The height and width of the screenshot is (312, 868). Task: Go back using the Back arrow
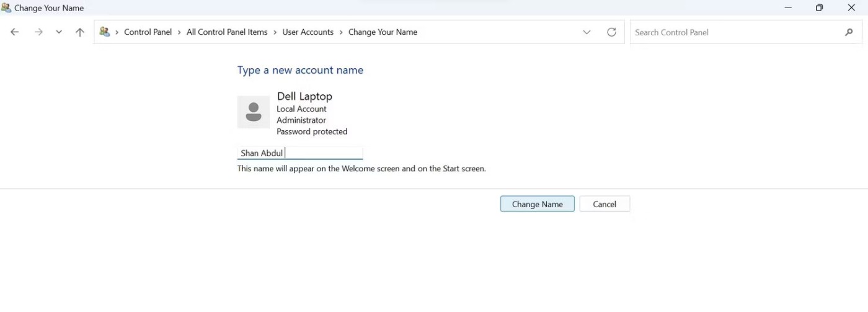pos(15,32)
